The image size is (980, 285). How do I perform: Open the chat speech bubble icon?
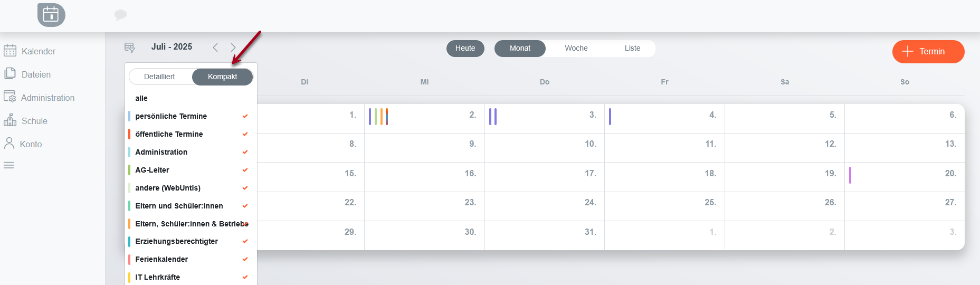point(121,15)
